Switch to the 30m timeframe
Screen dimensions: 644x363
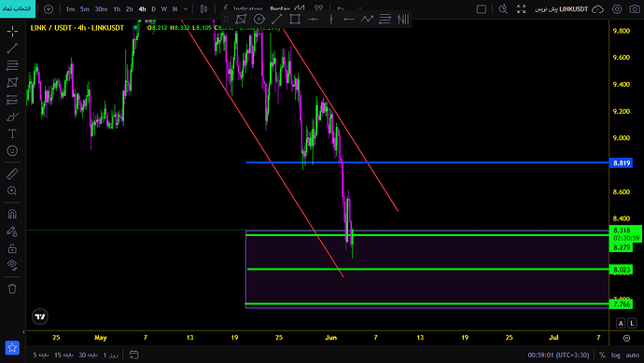tap(101, 9)
